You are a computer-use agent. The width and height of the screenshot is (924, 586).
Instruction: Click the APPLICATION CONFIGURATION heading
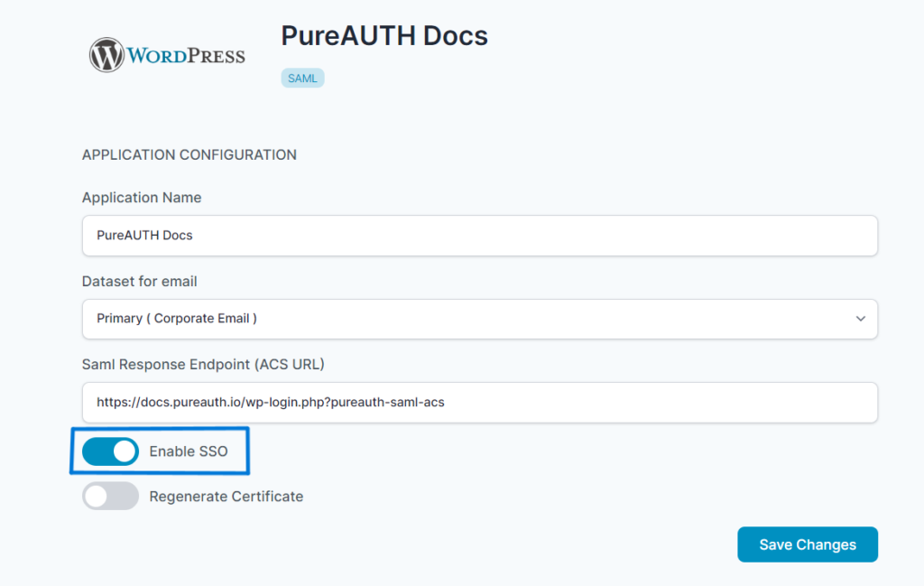pyautogui.click(x=189, y=155)
